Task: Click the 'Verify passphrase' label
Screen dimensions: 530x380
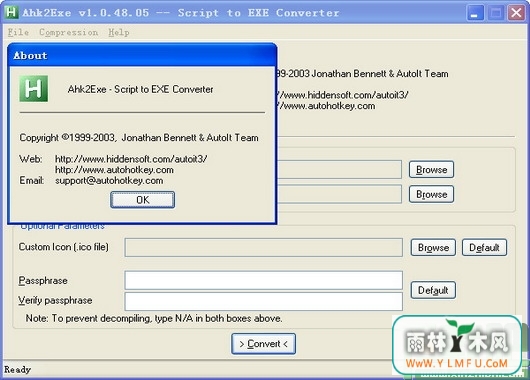Action: [55, 300]
